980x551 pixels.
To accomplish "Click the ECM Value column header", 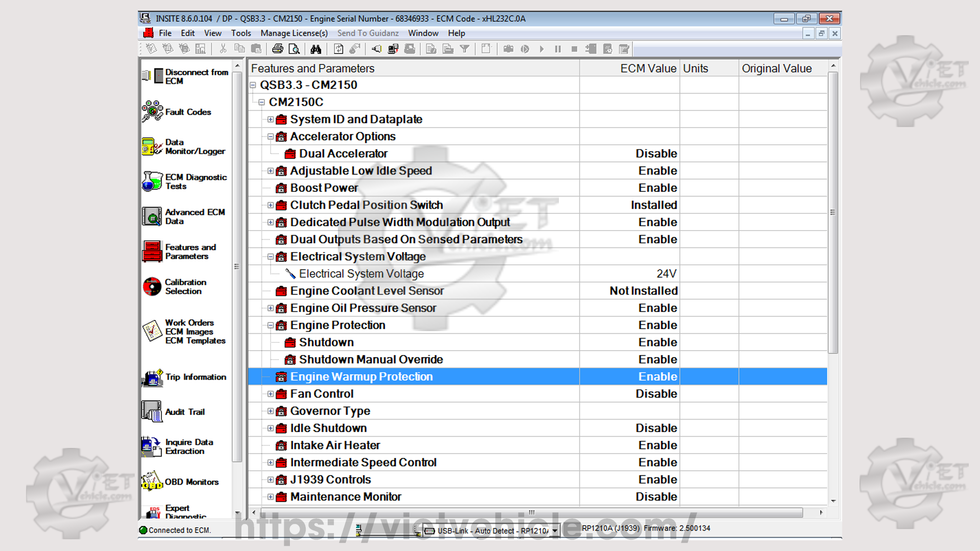I will [x=647, y=68].
